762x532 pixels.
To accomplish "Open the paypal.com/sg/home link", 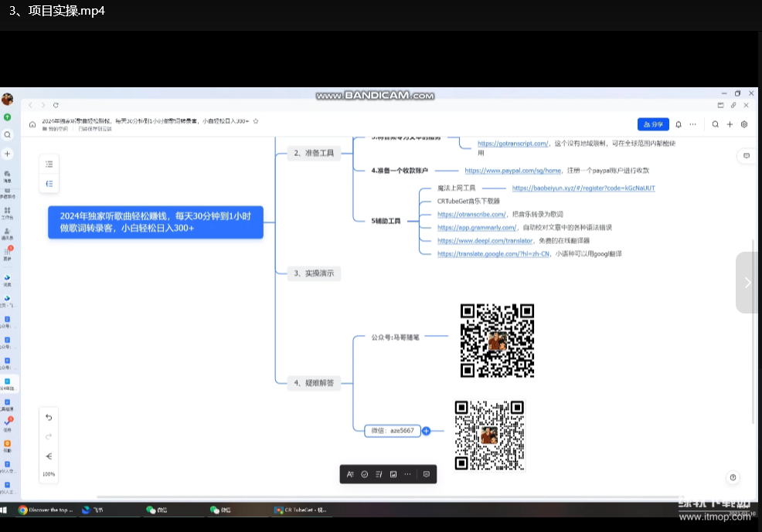I will click(x=512, y=171).
